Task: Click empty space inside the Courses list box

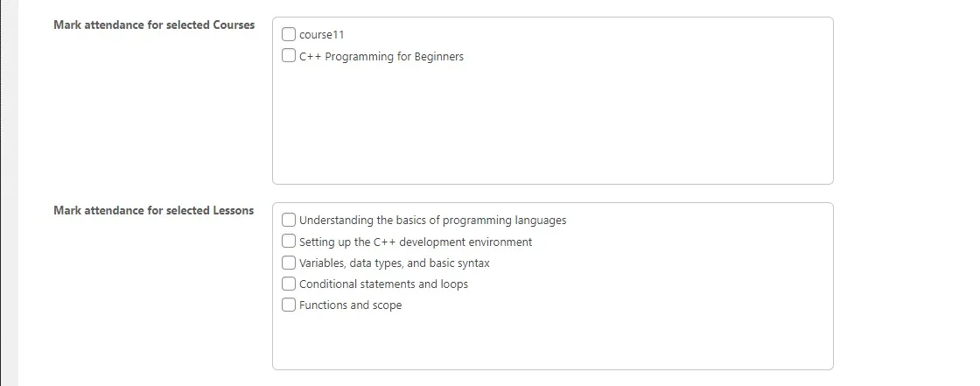Action: pos(551,131)
